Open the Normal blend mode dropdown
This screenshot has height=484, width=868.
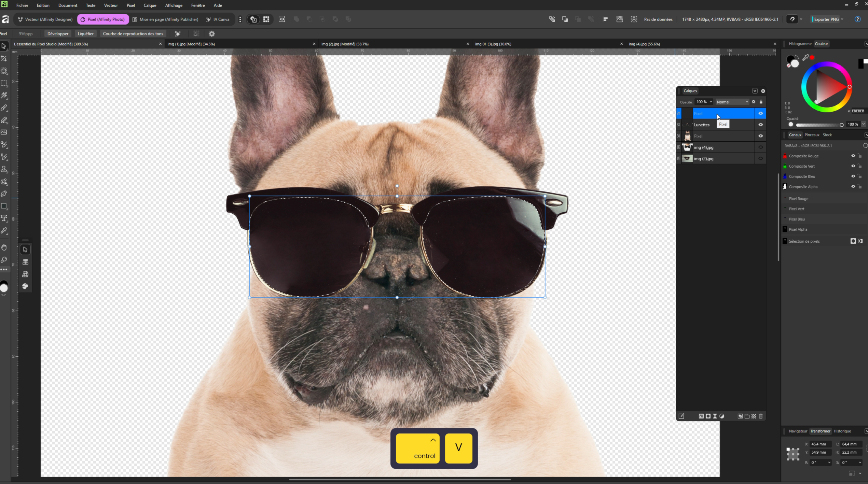732,102
